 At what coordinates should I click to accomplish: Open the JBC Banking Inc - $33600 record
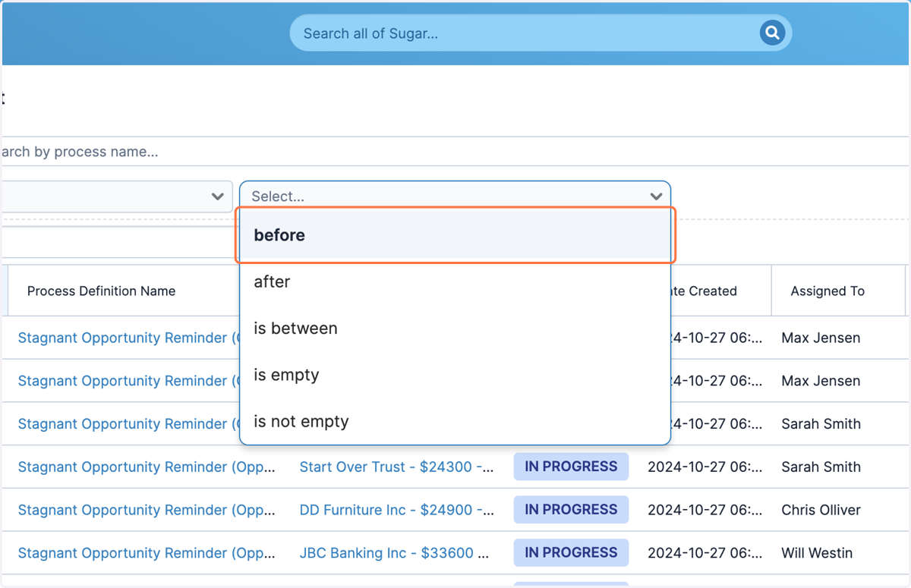click(394, 553)
